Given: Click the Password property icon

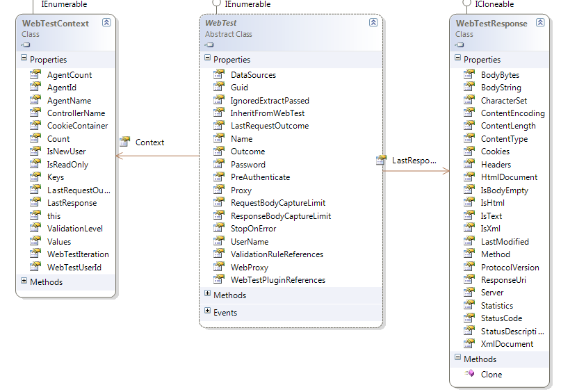Looking at the screenshot, I should point(219,164).
